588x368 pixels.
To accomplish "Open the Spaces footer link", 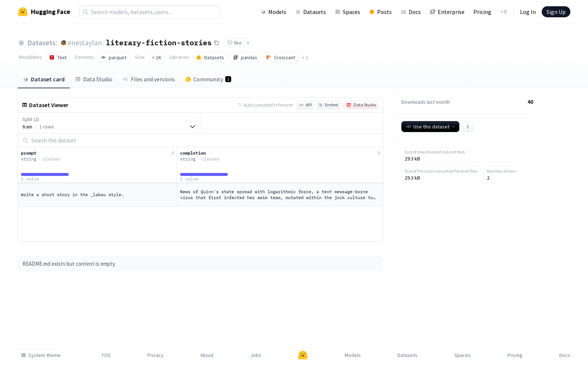I will (x=462, y=355).
